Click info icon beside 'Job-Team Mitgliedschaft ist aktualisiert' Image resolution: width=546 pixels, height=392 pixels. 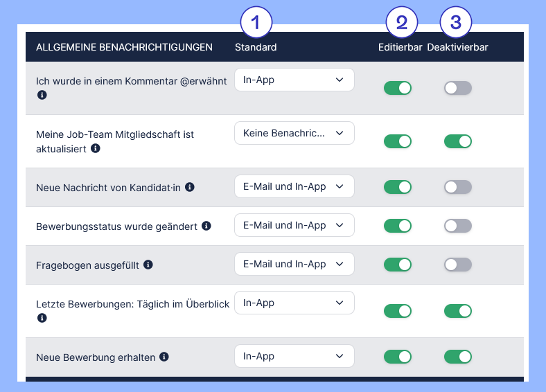click(96, 148)
